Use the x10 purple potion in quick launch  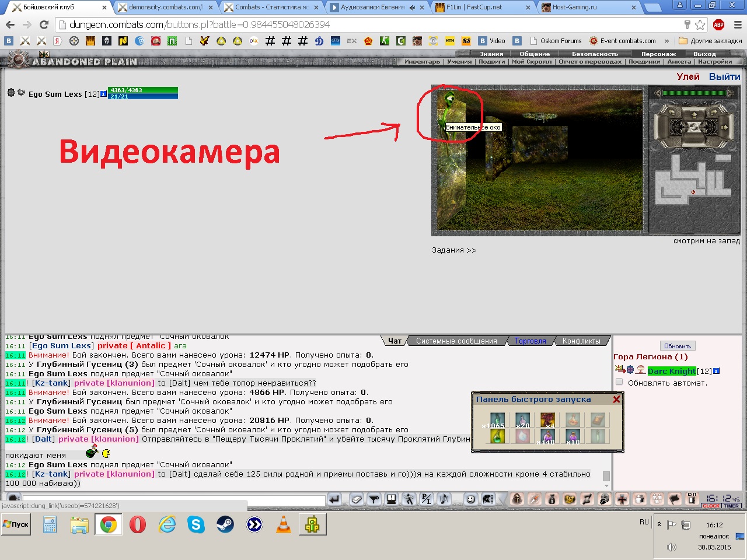pyautogui.click(x=573, y=436)
